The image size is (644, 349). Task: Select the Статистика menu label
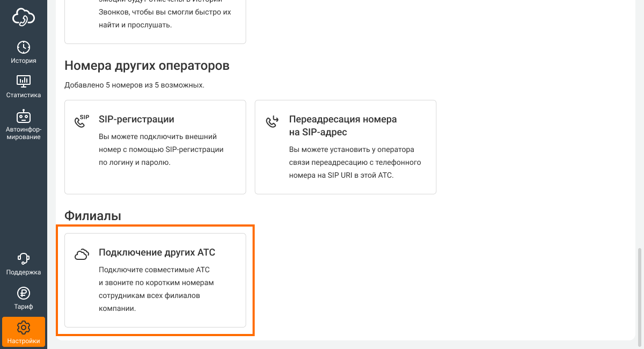click(24, 95)
